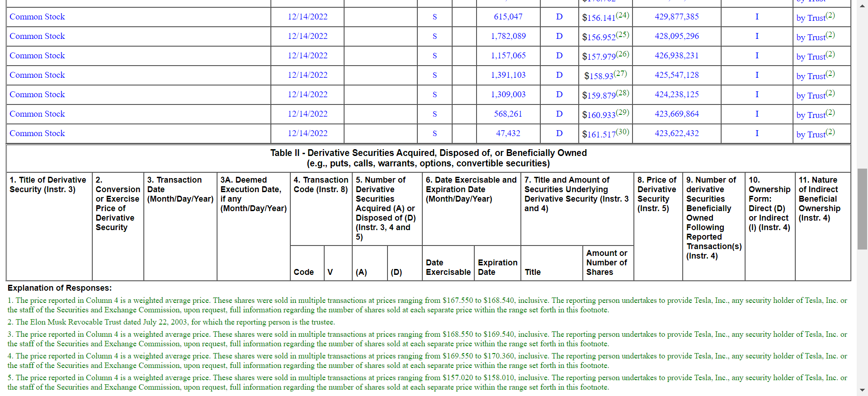Image resolution: width=868 pixels, height=396 pixels.
Task: Click the scrollbar down arrow
Action: coord(862,390)
